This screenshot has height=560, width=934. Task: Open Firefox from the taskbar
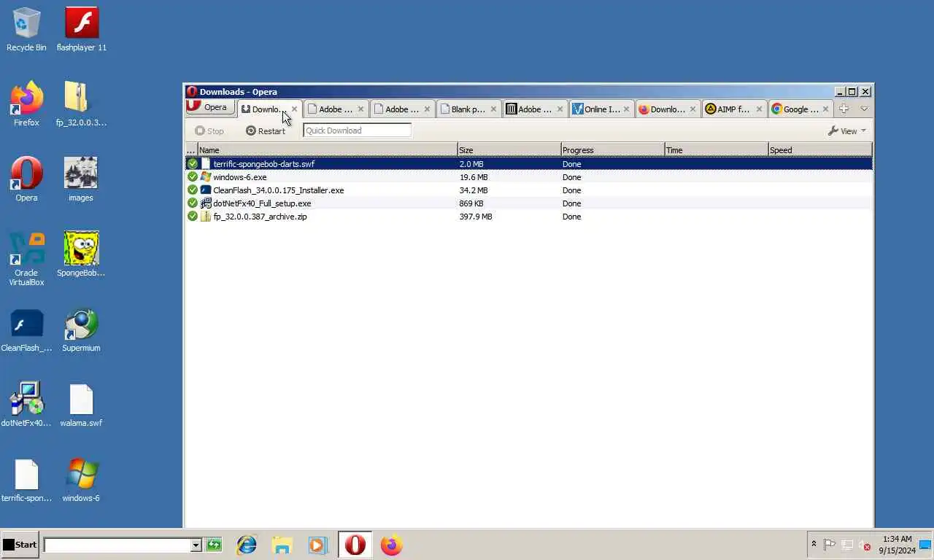[x=391, y=545]
